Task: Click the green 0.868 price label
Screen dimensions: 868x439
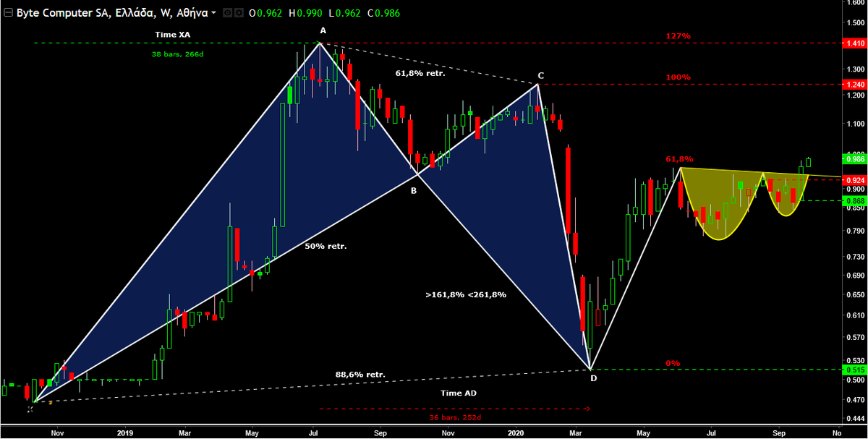Action: [x=855, y=200]
